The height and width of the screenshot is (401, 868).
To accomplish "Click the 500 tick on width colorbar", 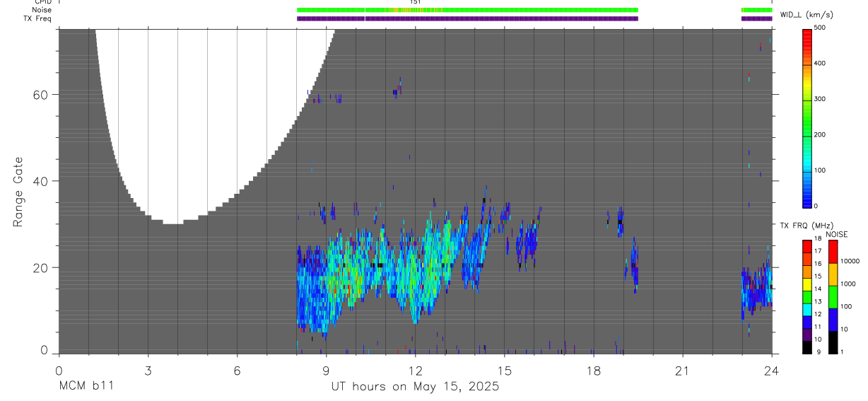I will (820, 28).
